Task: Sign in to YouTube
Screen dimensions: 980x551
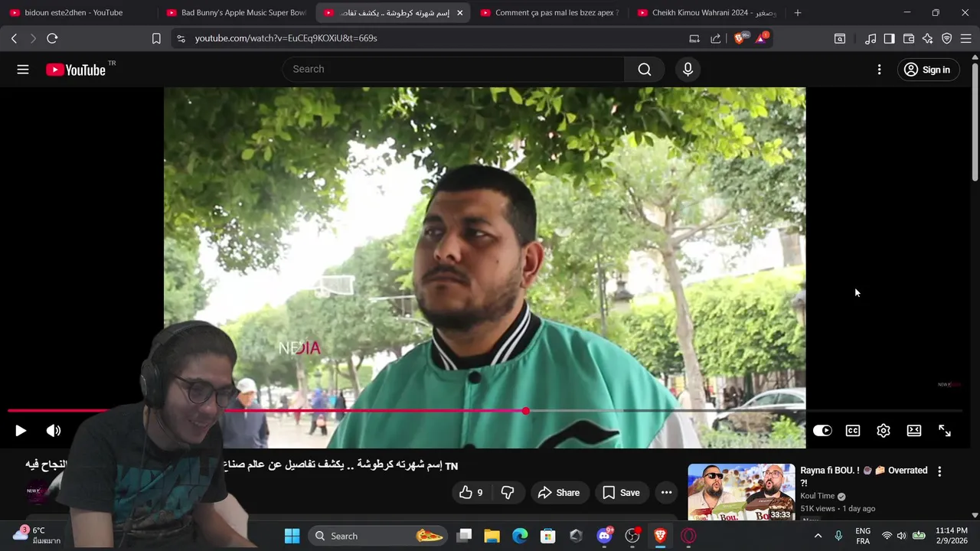Action: [x=928, y=70]
